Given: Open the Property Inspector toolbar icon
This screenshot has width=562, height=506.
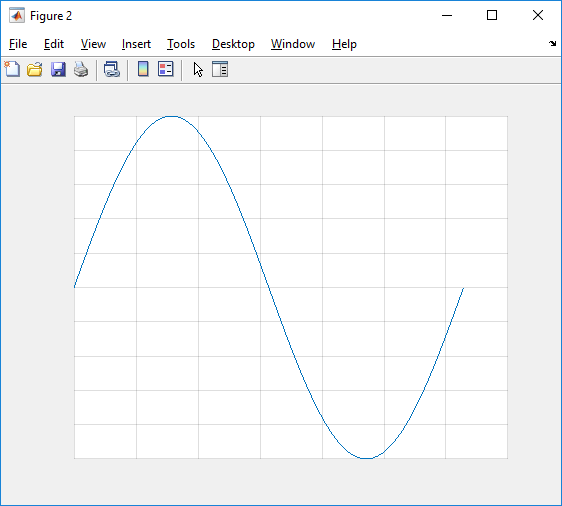Looking at the screenshot, I should (220, 69).
